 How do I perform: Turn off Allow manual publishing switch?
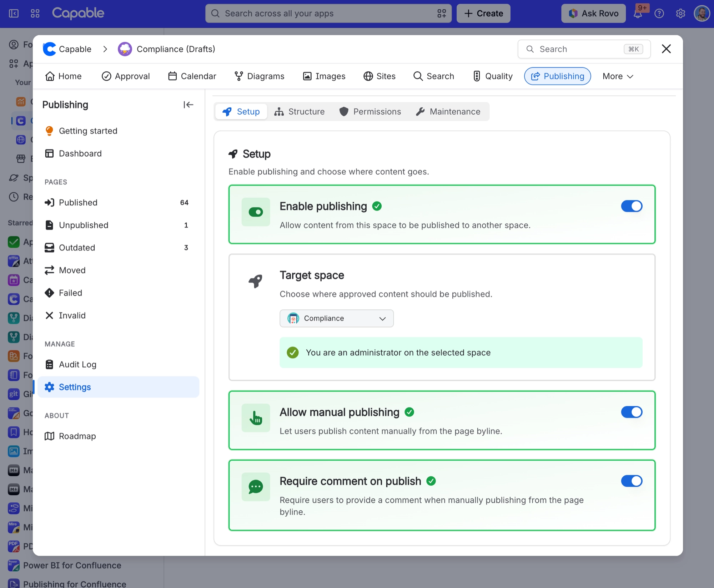[632, 412]
